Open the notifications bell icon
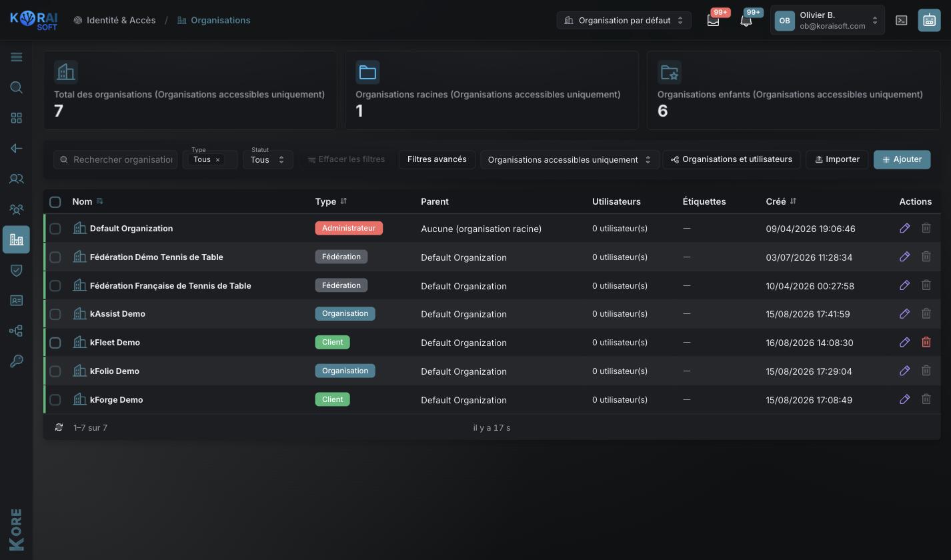 [x=746, y=21]
